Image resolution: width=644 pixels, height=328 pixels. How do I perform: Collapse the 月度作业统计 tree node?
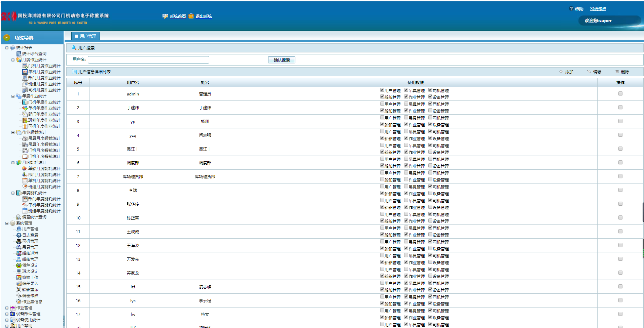13,60
